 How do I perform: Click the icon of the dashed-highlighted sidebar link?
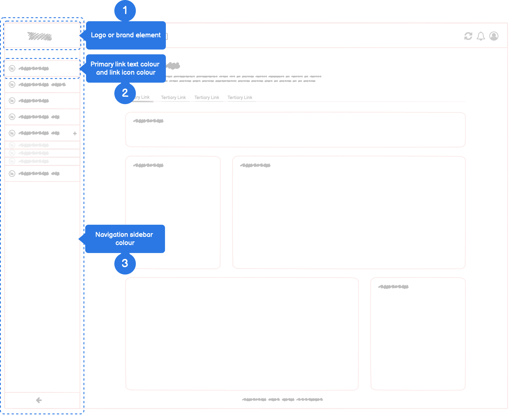coord(12,68)
